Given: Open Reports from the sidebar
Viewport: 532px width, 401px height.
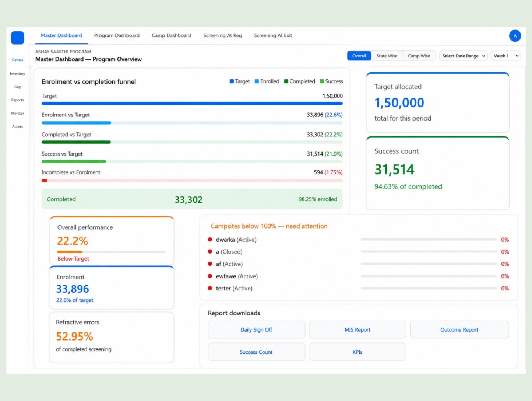Looking at the screenshot, I should tap(17, 100).
